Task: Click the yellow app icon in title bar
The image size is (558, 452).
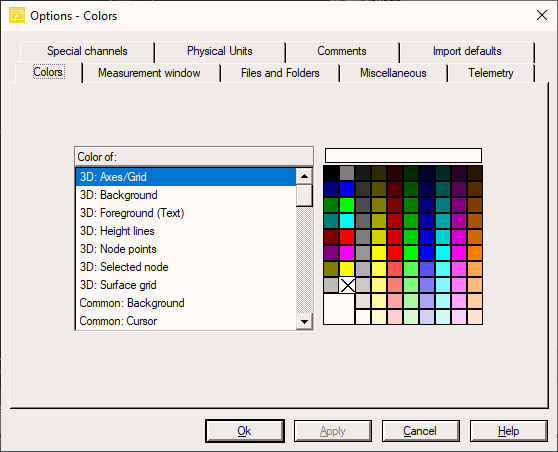Action: [x=17, y=16]
